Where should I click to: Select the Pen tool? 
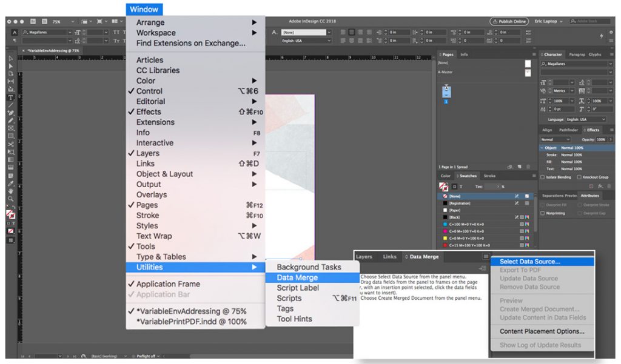tap(11, 114)
